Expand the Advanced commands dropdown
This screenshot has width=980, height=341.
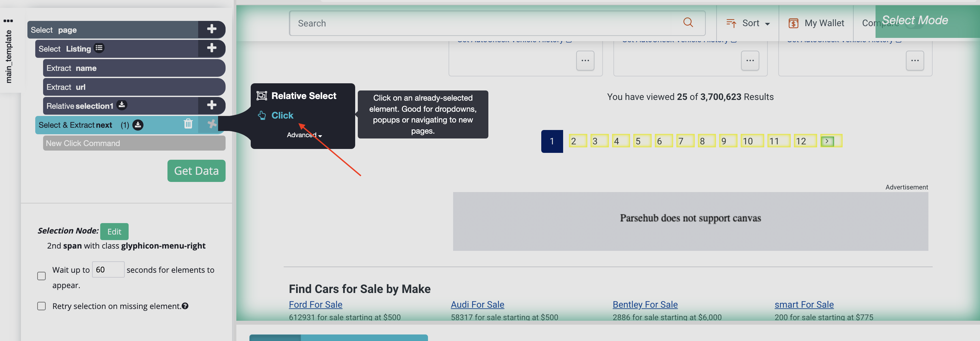click(x=304, y=135)
